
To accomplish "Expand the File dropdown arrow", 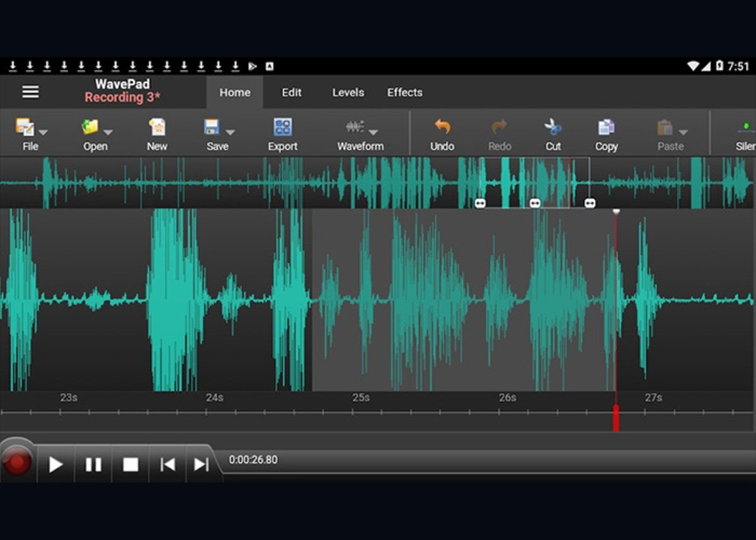I will [43, 134].
